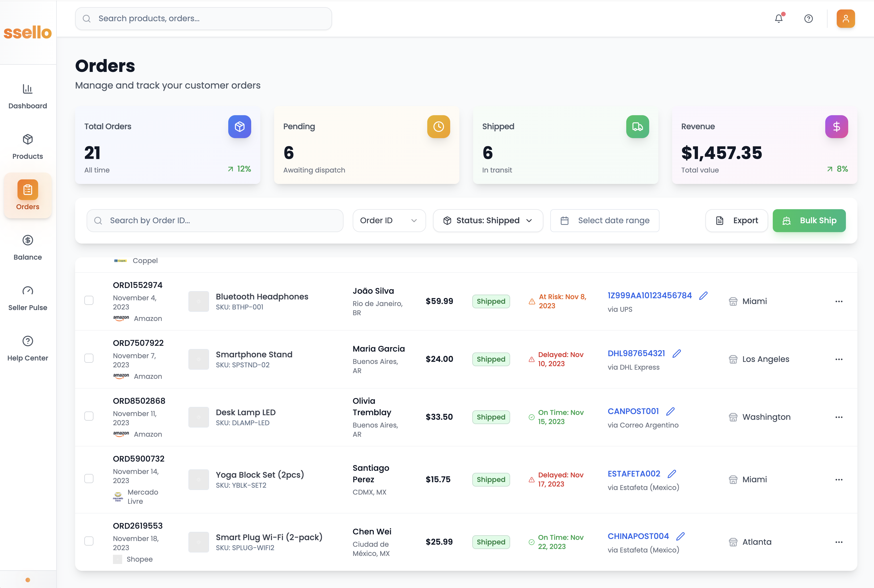Tick the checkbox for ORD7507922
874x588 pixels.
click(89, 358)
